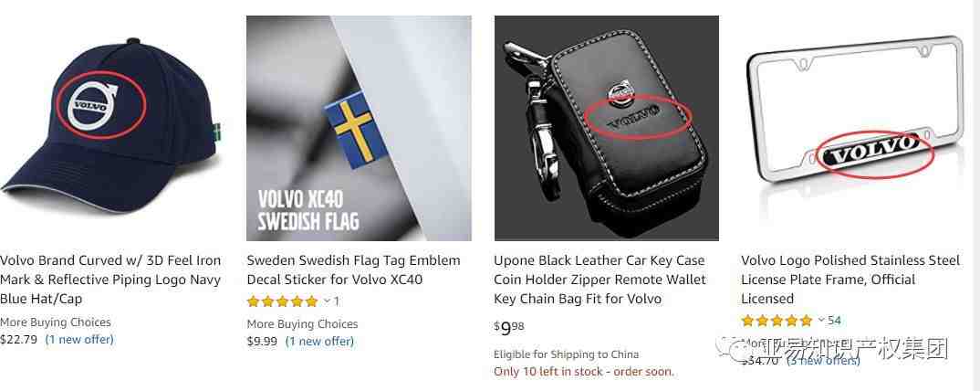The height and width of the screenshot is (391, 980).
Task: Expand the rating chevron beside license frame stars
Action: click(821, 321)
